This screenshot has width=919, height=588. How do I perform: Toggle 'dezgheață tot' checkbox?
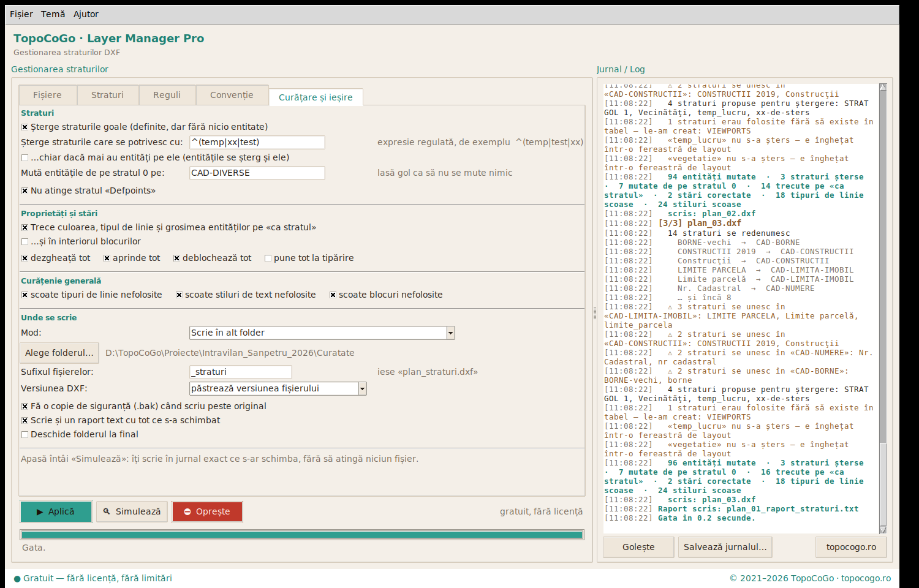(x=25, y=258)
